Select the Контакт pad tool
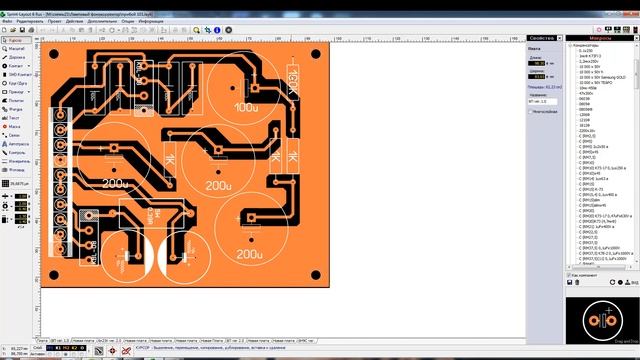Image resolution: width=640 pixels, height=360 pixels. coord(13,66)
